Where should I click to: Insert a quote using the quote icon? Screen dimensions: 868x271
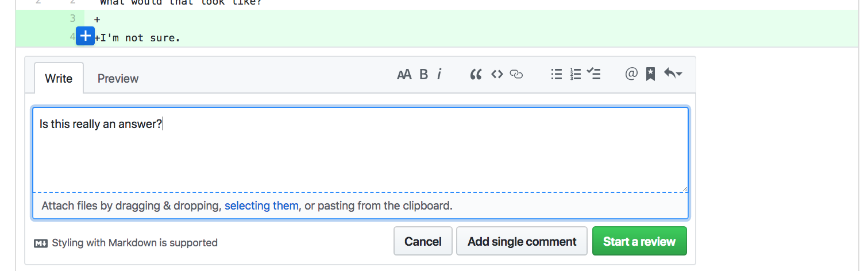pyautogui.click(x=476, y=74)
